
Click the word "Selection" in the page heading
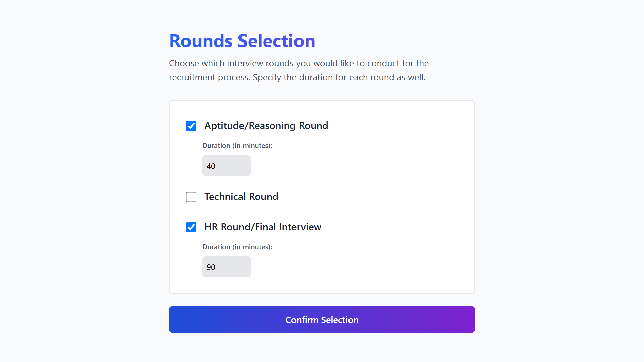coord(276,41)
